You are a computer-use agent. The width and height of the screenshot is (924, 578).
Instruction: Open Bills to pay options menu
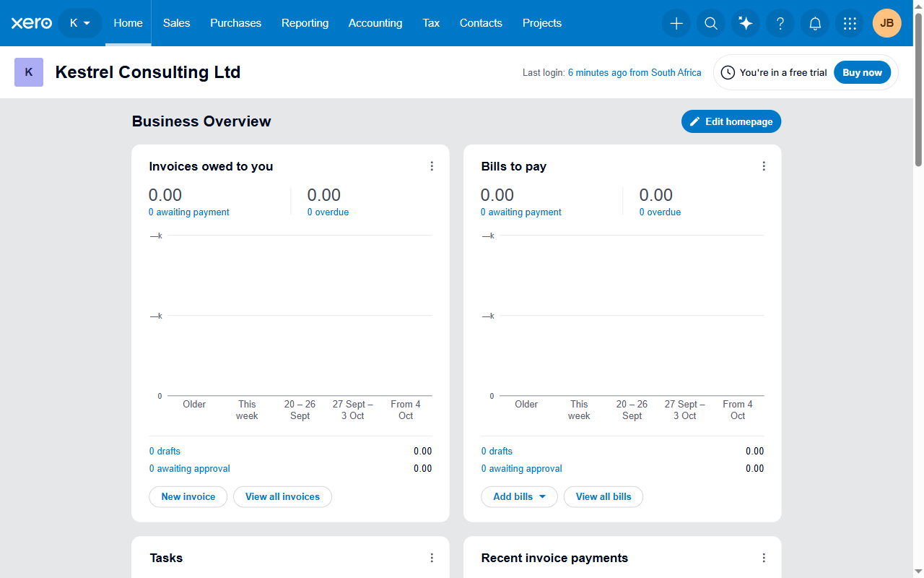[x=764, y=166]
